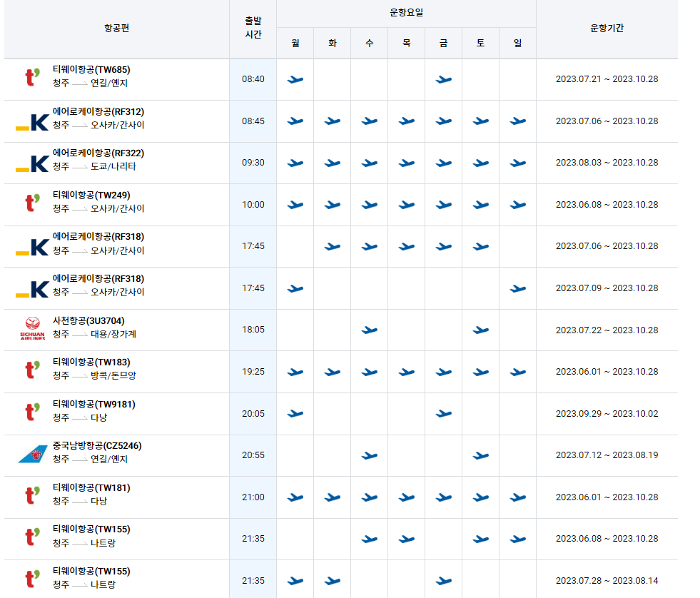
Task: Select flight name 사천항공(3U3704)
Action: coord(88,320)
